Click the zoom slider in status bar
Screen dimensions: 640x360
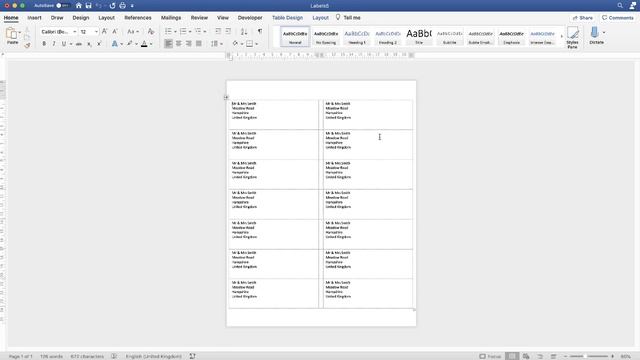coord(589,356)
